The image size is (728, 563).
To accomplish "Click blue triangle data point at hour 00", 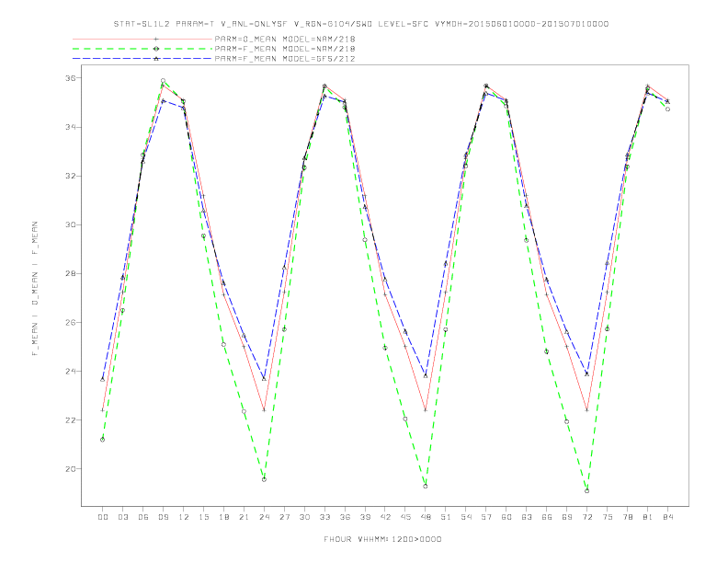I will (102, 380).
